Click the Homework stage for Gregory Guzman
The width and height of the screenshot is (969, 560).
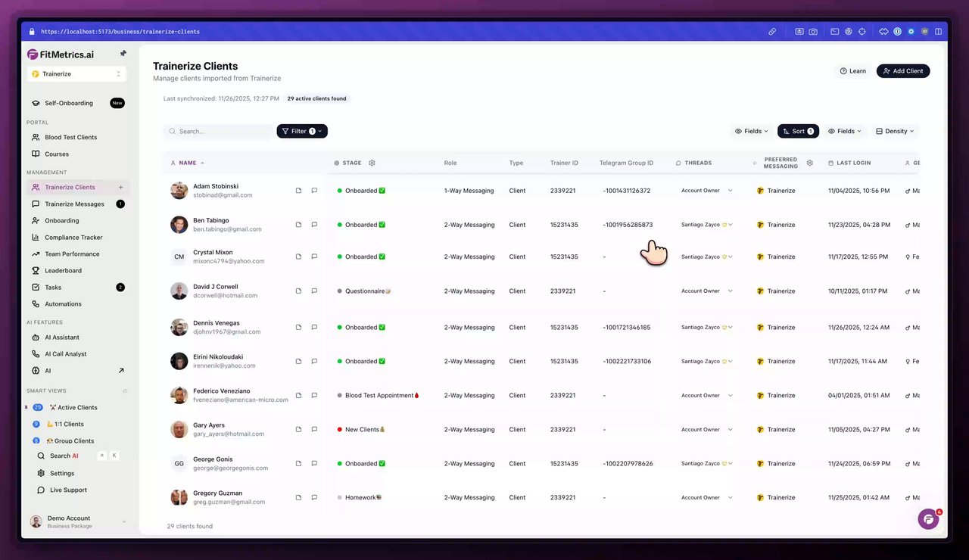tap(360, 498)
